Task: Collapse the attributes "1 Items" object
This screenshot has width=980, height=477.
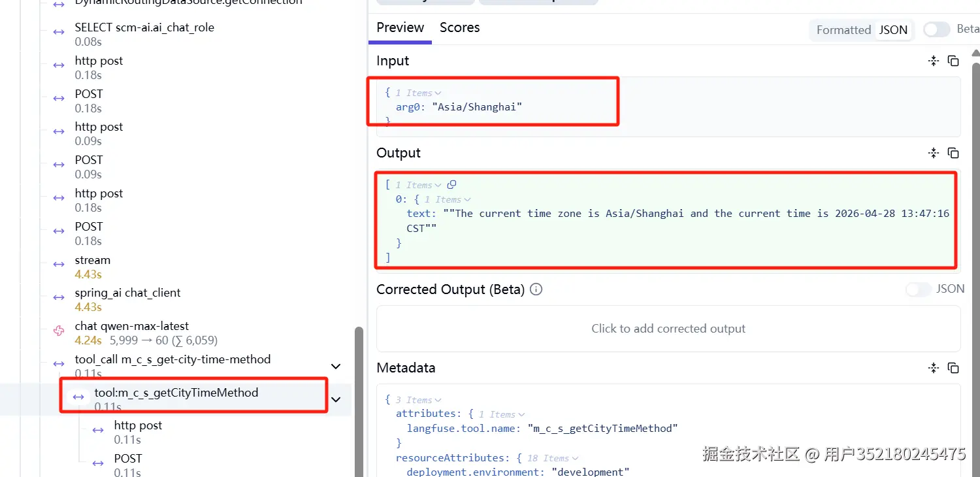Action: click(502, 414)
